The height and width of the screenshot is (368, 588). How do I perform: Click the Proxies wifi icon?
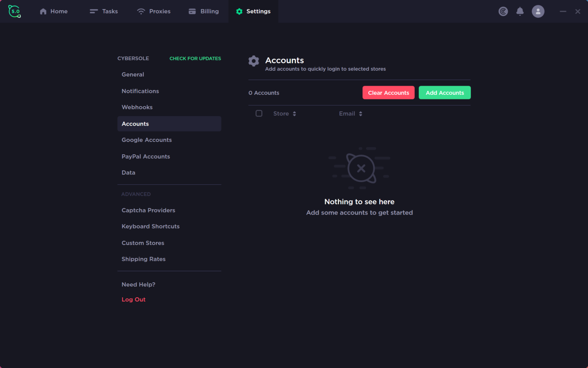[x=141, y=11]
